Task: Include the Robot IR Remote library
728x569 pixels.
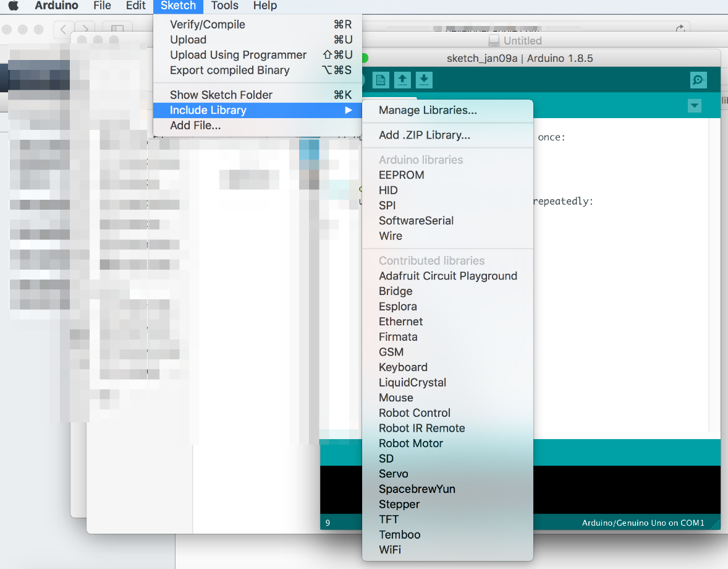Action: click(x=447, y=428)
